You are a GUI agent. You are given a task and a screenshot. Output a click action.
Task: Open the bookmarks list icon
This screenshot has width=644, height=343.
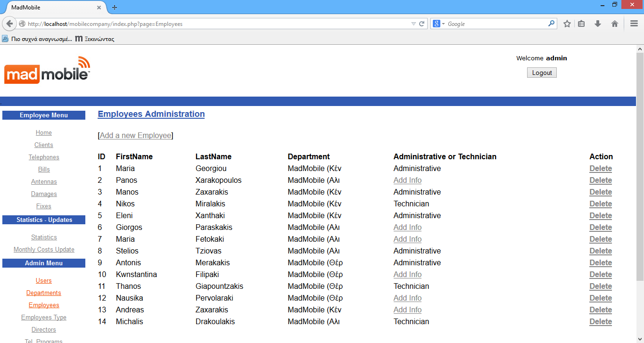coord(581,24)
